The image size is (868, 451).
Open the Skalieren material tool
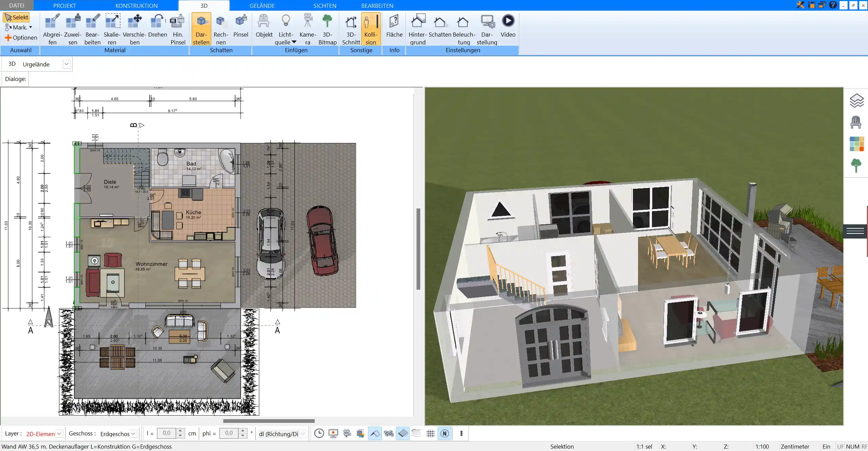tap(112, 29)
